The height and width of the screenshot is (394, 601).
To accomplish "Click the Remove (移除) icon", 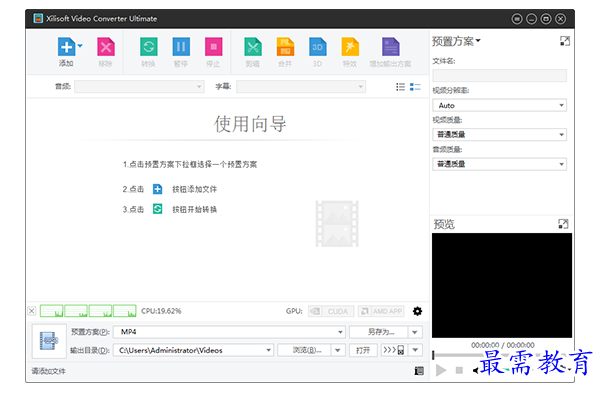I will [x=106, y=47].
